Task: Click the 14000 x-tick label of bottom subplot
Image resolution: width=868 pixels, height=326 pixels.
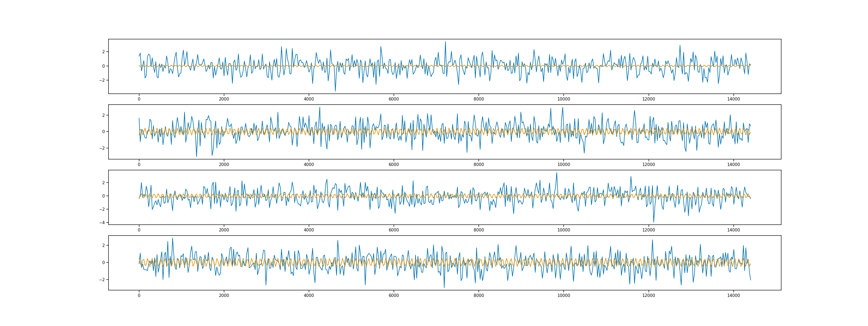Action: 733,296
